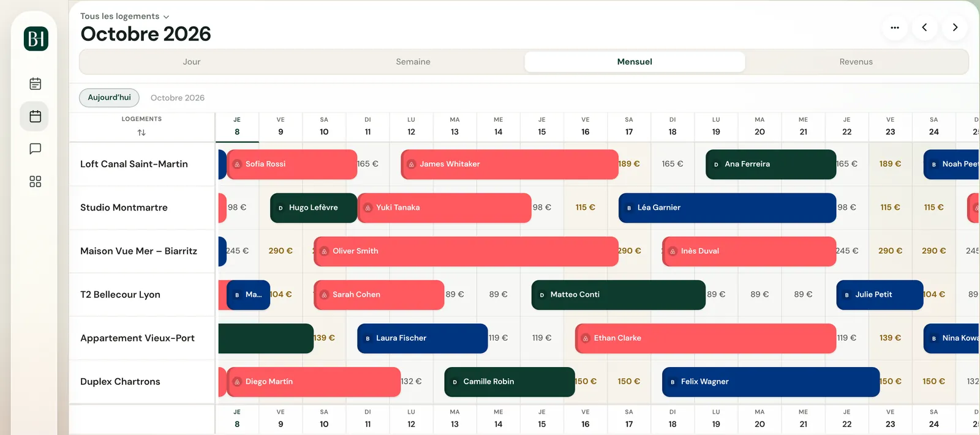Open the three-dots more options button
The height and width of the screenshot is (435, 980).
(895, 28)
